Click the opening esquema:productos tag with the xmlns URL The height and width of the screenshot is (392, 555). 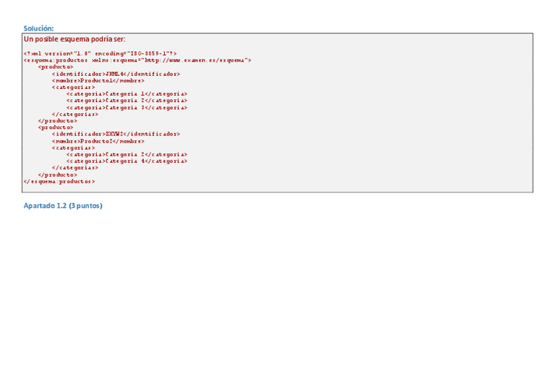coord(137,60)
